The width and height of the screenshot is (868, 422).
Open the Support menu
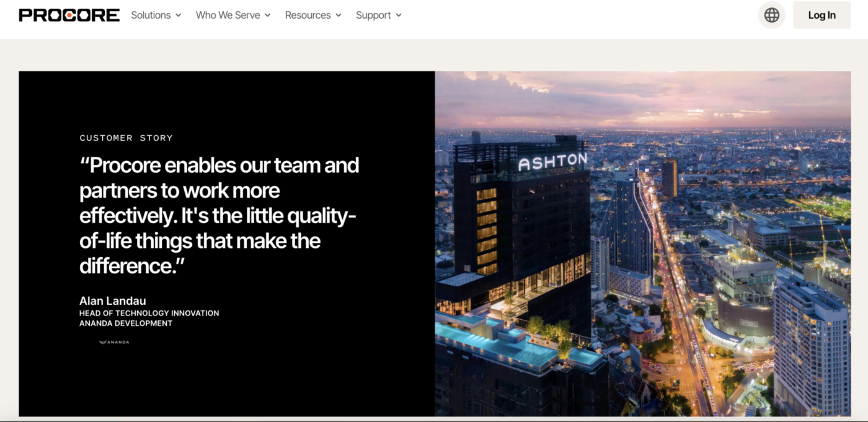point(379,15)
